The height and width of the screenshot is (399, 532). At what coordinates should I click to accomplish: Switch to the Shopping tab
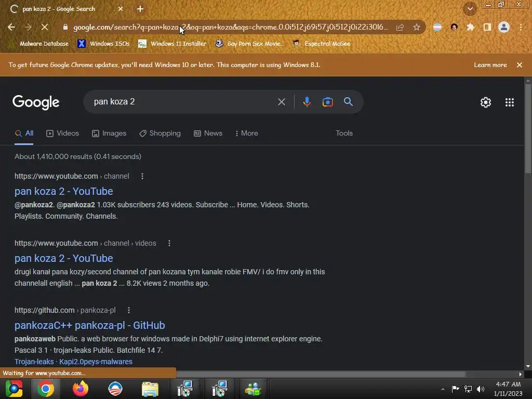[160, 134]
